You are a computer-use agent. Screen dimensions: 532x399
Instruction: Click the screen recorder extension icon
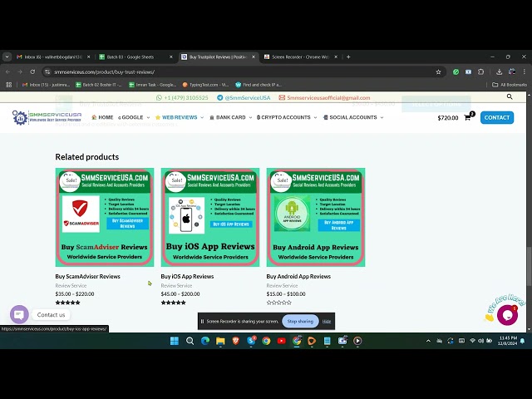coord(468,72)
